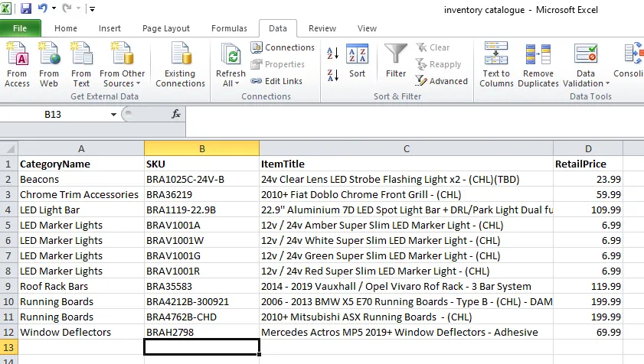The width and height of the screenshot is (644, 364).
Task: Select column D header
Action: (588, 148)
